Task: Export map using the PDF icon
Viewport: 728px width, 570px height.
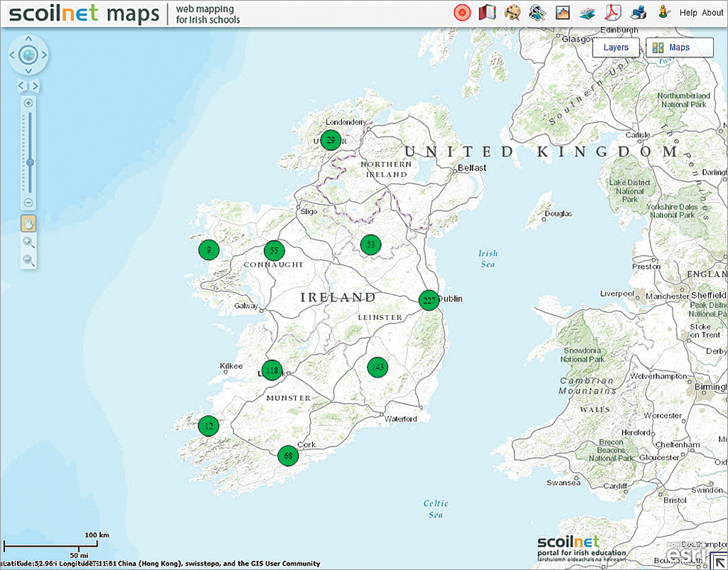Action: pyautogui.click(x=612, y=13)
